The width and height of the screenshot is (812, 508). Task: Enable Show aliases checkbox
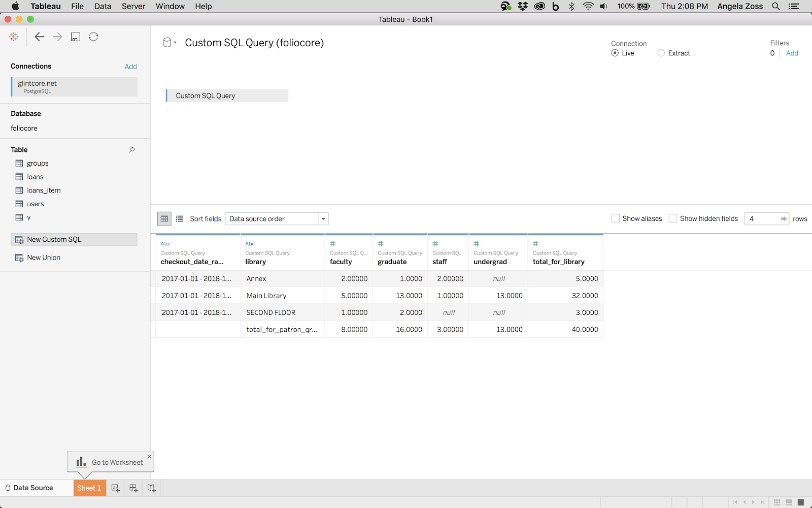tap(616, 218)
